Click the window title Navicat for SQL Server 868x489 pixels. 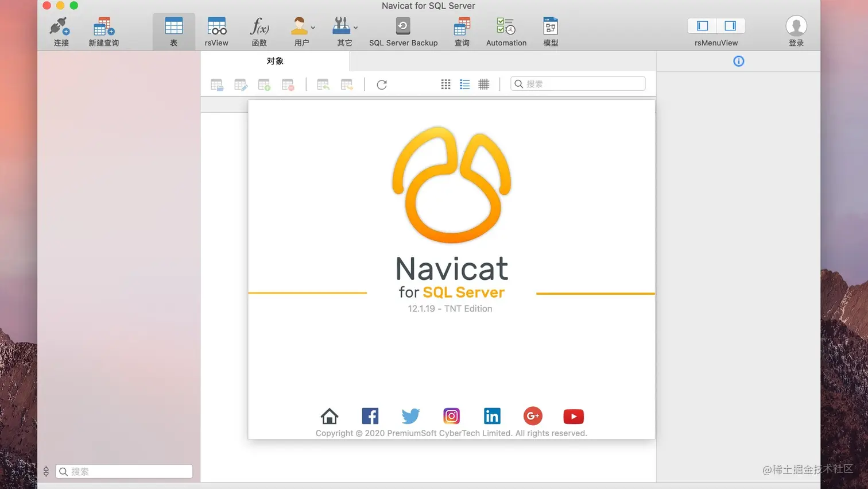point(428,6)
